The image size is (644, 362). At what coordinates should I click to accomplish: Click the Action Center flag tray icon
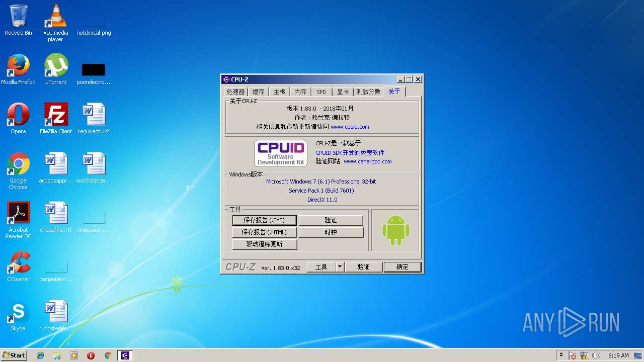[x=572, y=355]
